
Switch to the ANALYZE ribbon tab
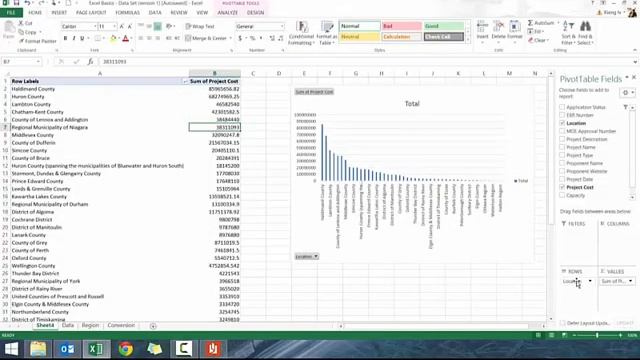[x=227, y=13]
